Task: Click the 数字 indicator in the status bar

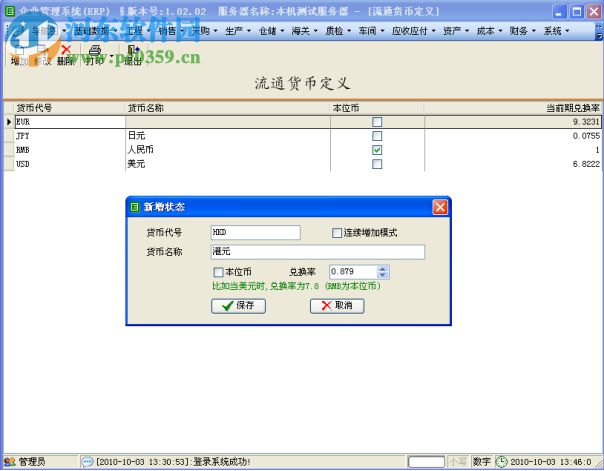Action: coord(482,461)
